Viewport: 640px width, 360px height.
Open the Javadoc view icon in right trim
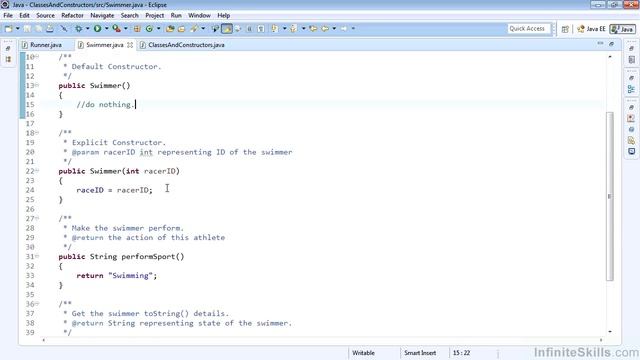(x=631, y=129)
